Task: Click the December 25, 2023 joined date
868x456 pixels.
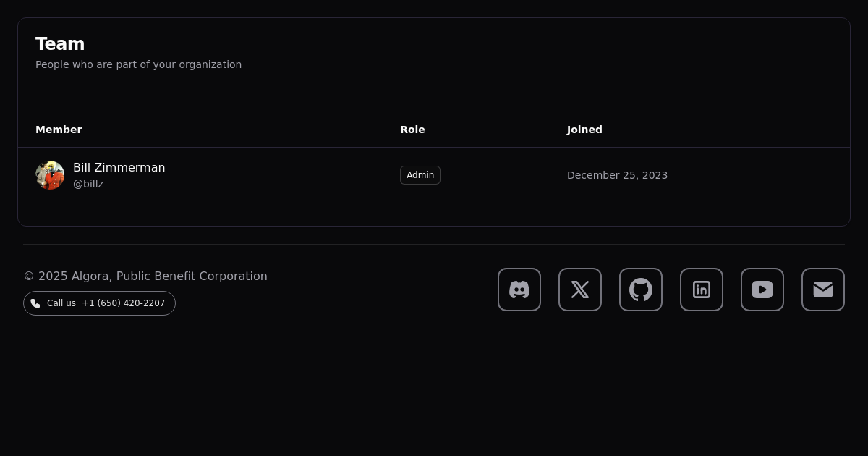Action: 617,175
